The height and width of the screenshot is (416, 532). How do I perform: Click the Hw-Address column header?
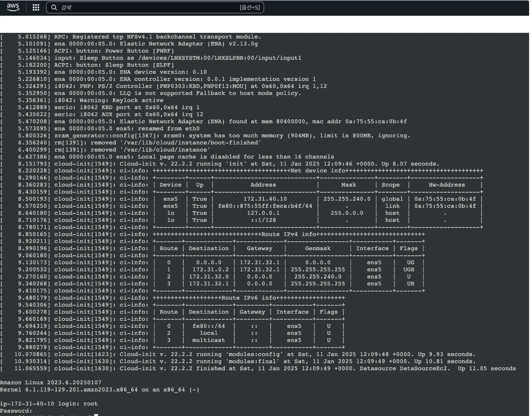tap(447, 185)
